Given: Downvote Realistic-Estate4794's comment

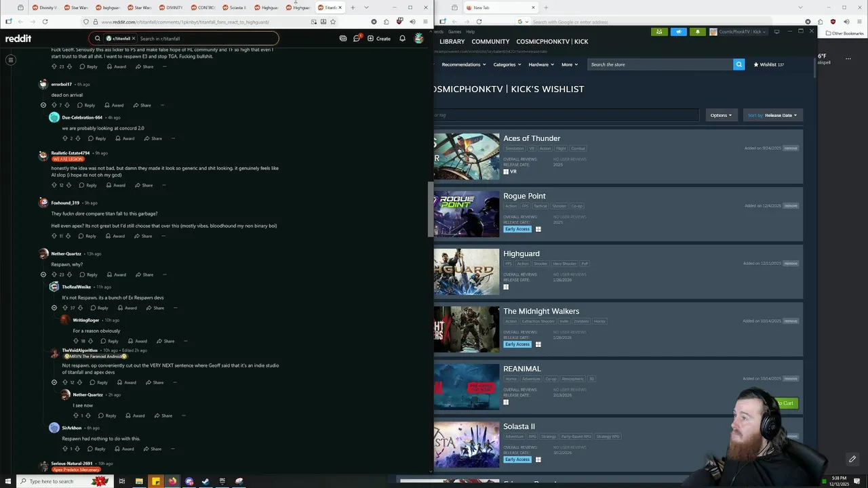Looking at the screenshot, I should [69, 185].
